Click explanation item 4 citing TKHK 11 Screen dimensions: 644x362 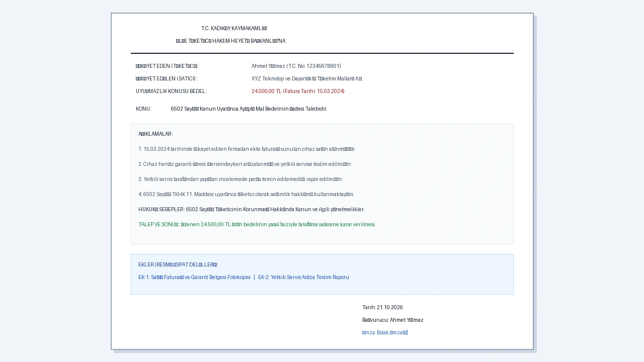246,195
